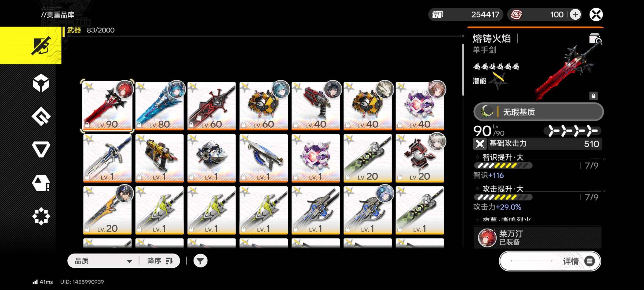Open the 详情 details button
Screen dimensions: 644x290
point(550,261)
